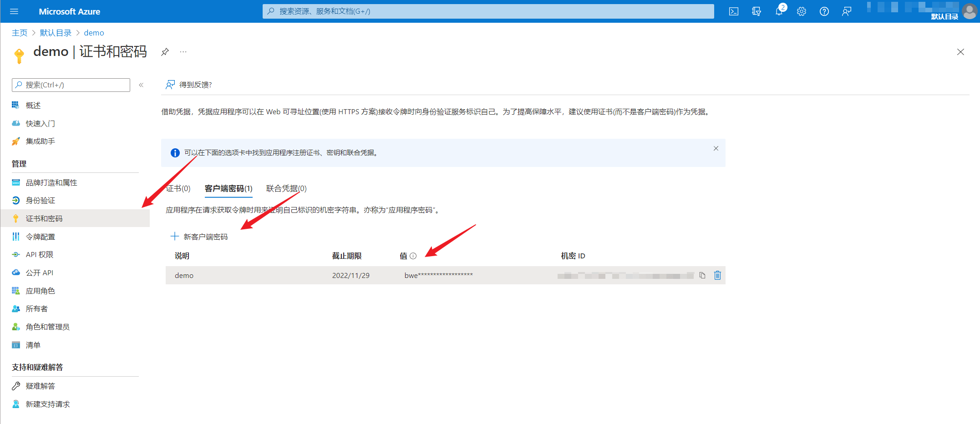The width and height of the screenshot is (980, 424).
Task: Open Cloud Shell from top bar
Action: (x=733, y=11)
